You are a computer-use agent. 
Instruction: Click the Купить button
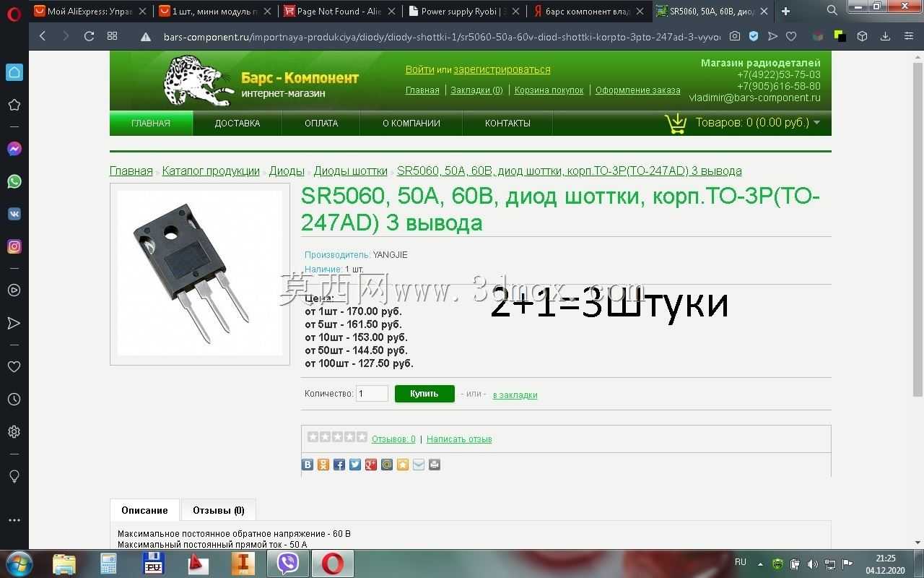(x=424, y=394)
